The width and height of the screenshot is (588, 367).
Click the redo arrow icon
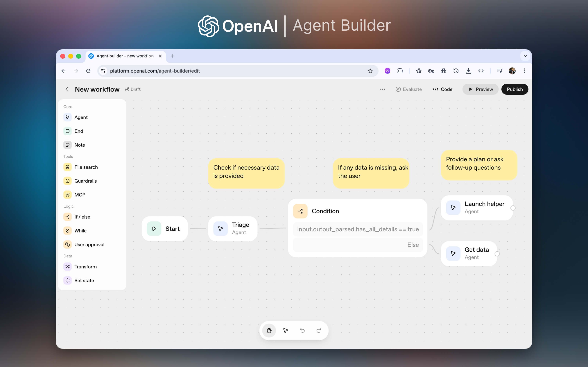(x=319, y=330)
